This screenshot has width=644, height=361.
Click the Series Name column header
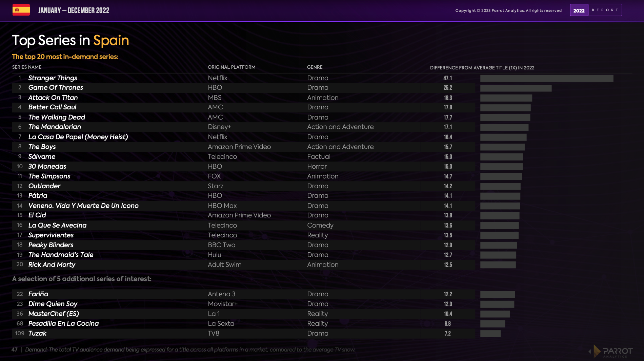(27, 67)
